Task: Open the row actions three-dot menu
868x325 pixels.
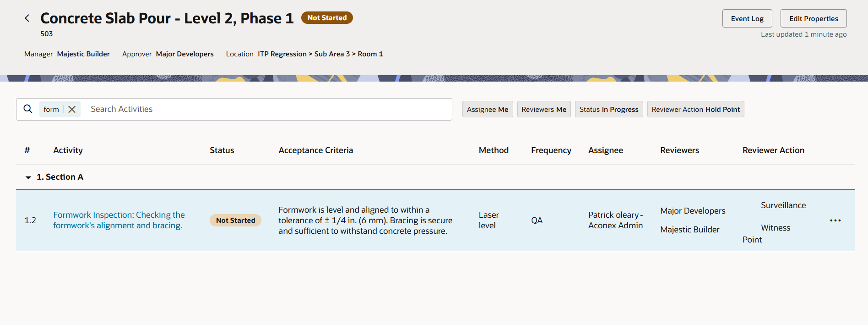Action: (835, 220)
